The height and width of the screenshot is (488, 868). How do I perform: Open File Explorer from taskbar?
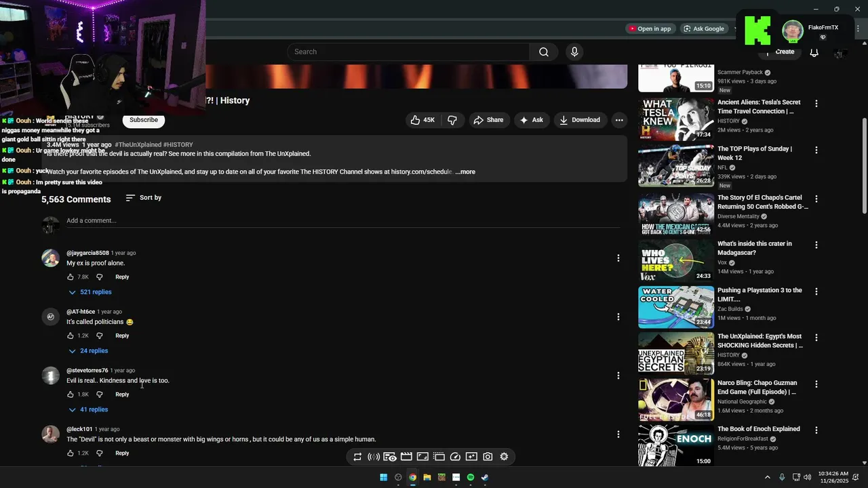tap(427, 477)
